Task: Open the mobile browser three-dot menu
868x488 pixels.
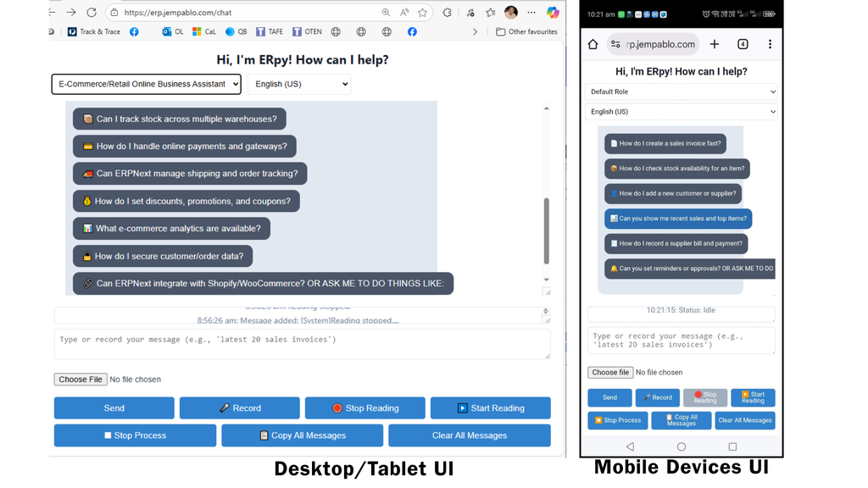Action: [770, 44]
